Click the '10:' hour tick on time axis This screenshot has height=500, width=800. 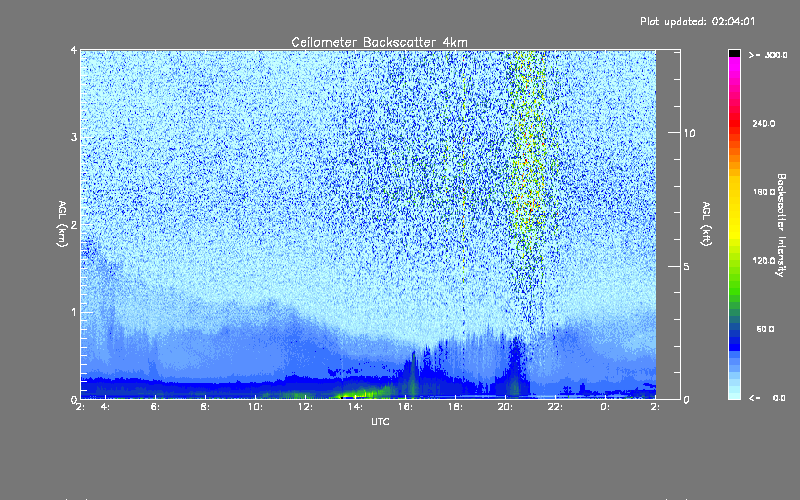pos(255,407)
